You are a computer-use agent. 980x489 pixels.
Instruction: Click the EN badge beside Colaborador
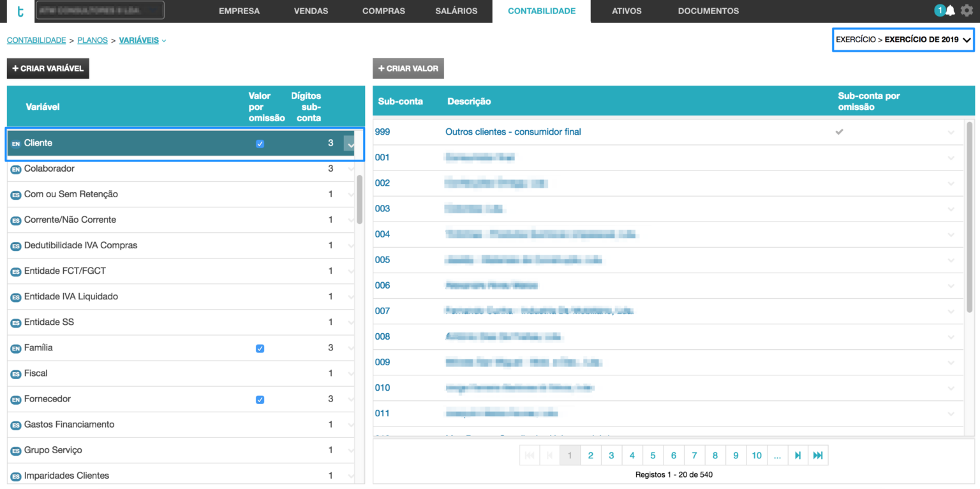tap(16, 169)
